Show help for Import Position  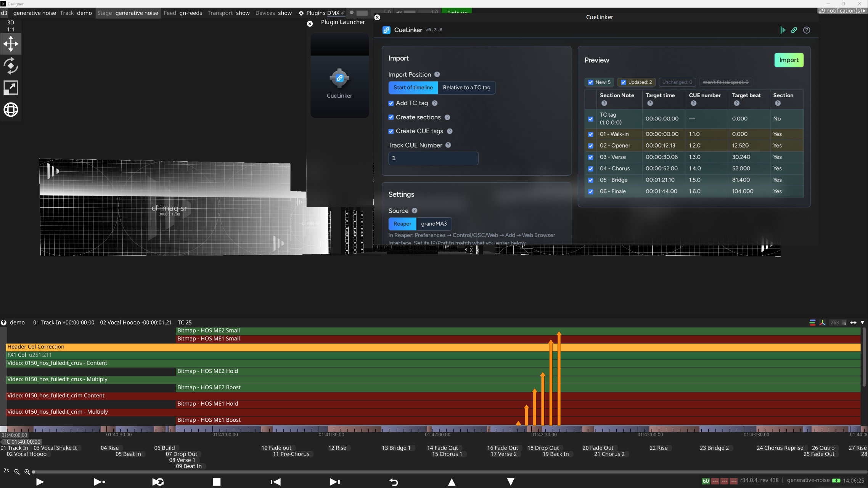(x=437, y=74)
